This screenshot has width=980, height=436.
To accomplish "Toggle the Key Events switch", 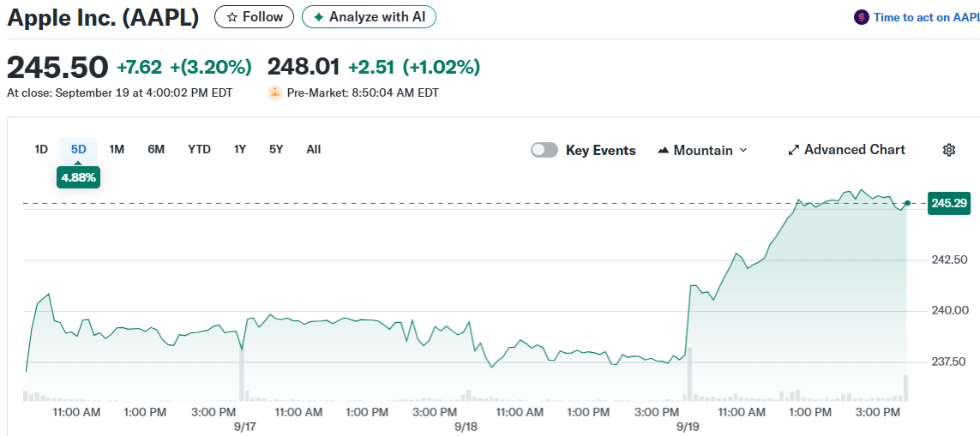I will [544, 150].
